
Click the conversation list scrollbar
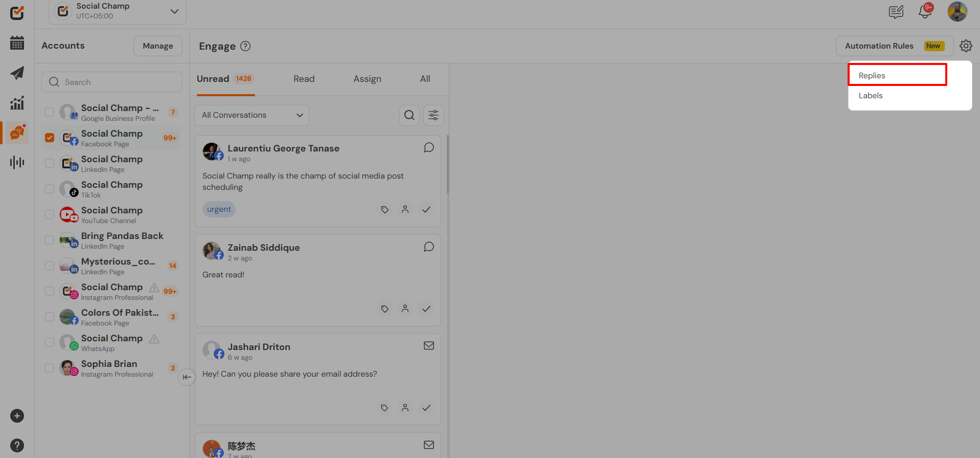(x=448, y=164)
